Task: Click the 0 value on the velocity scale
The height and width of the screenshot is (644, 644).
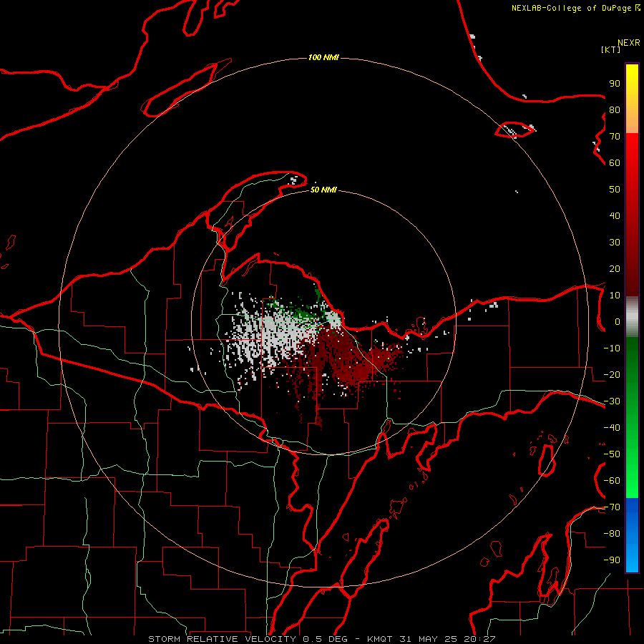Action: 618,322
